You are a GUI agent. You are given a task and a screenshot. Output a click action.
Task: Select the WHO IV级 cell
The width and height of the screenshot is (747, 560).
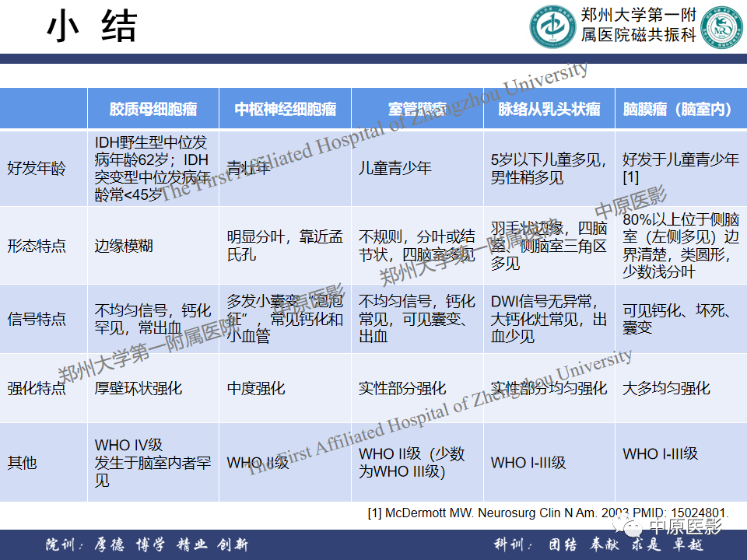pyautogui.click(x=153, y=462)
